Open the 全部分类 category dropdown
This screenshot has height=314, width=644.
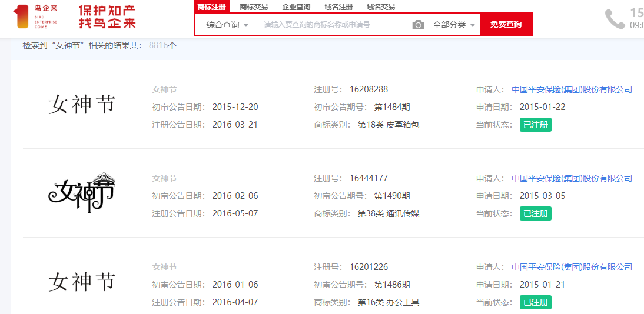[x=454, y=25]
